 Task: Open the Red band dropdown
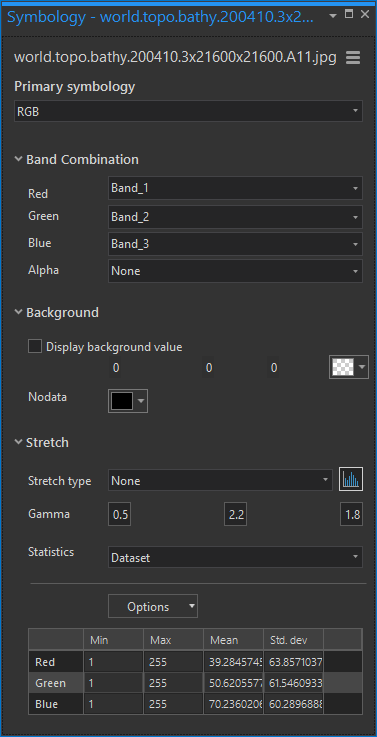pyautogui.click(x=235, y=188)
